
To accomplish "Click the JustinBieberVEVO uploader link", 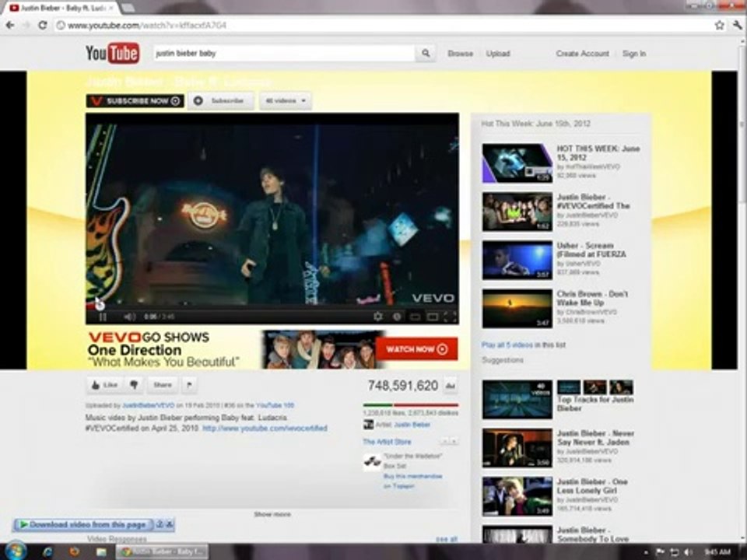I will 148,405.
